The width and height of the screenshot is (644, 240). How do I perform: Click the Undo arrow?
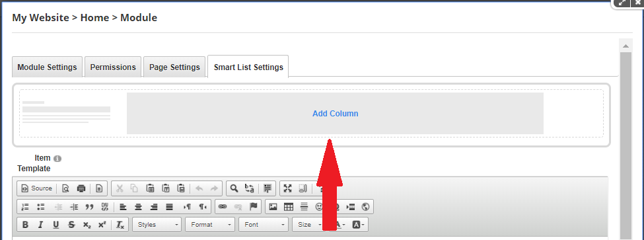199,188
